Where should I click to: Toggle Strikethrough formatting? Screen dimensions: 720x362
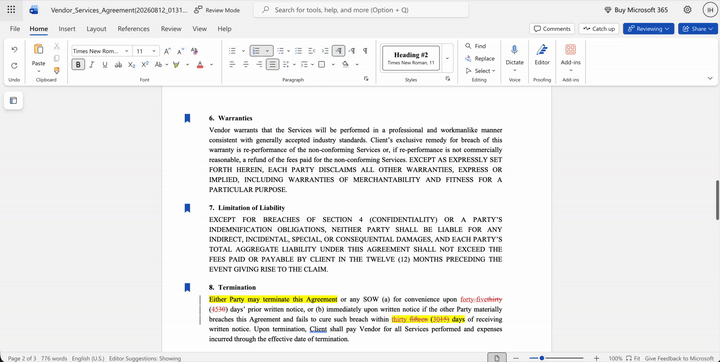click(x=118, y=65)
